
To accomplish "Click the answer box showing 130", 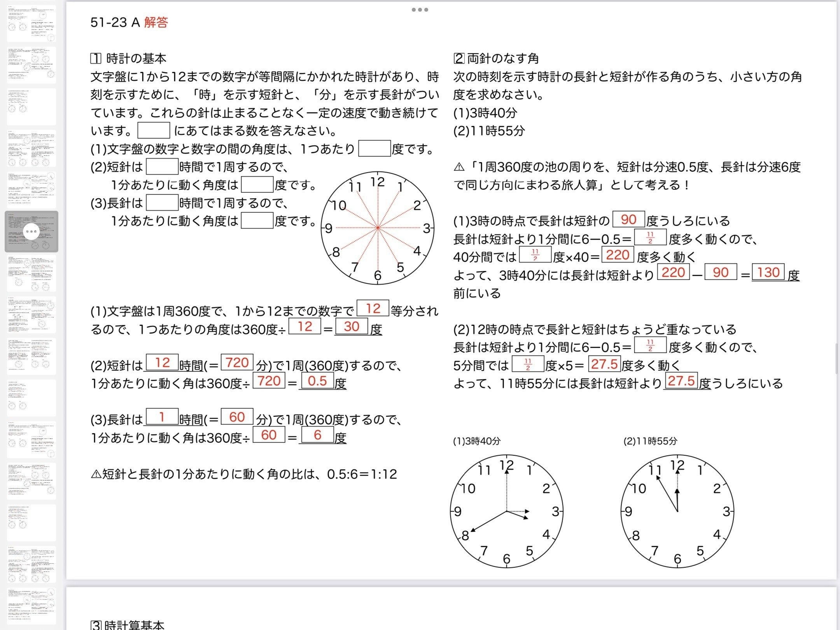I will tap(768, 272).
